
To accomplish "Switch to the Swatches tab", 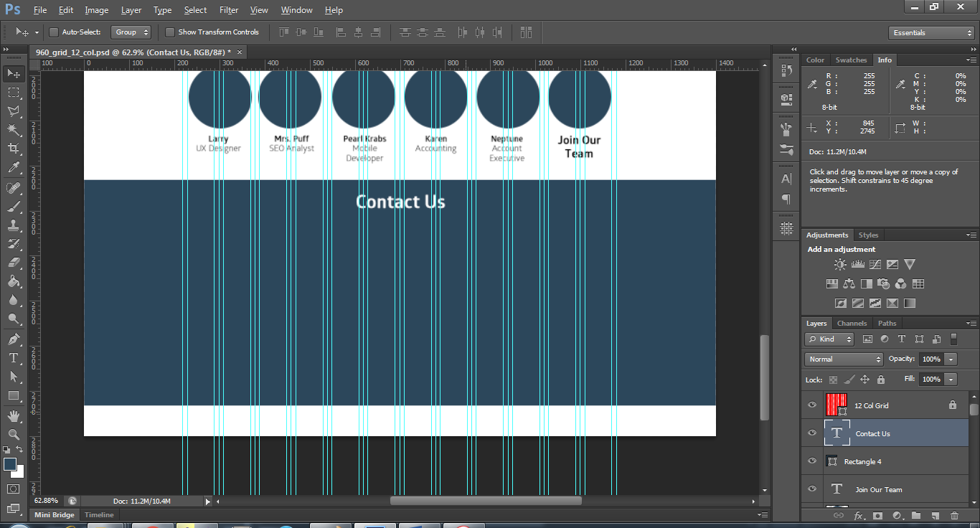I will pyautogui.click(x=851, y=60).
